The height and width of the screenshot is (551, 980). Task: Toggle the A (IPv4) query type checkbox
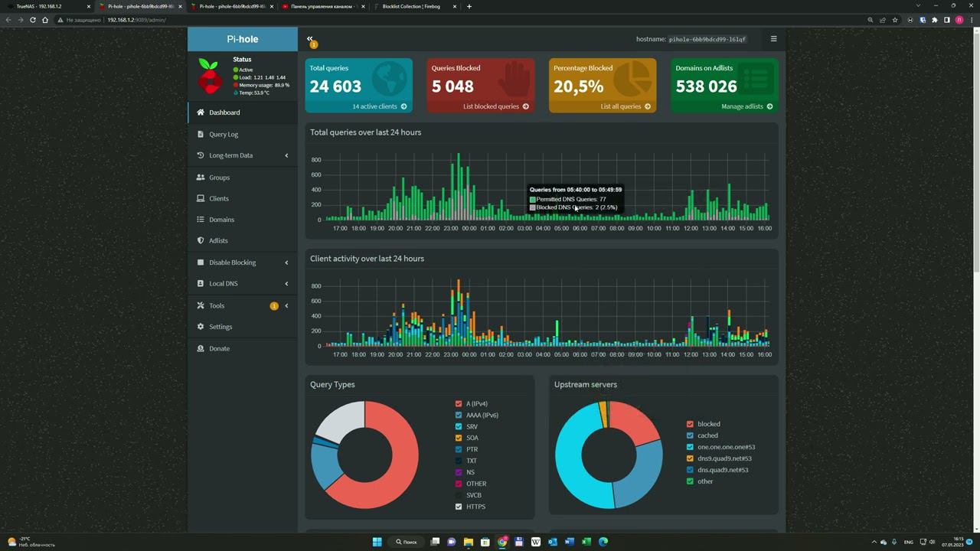tap(459, 404)
